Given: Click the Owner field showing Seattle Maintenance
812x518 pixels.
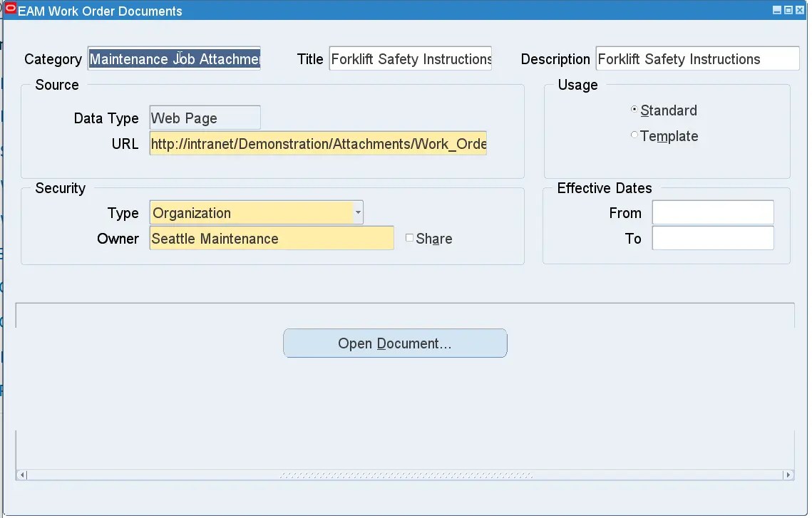Looking at the screenshot, I should [x=271, y=238].
